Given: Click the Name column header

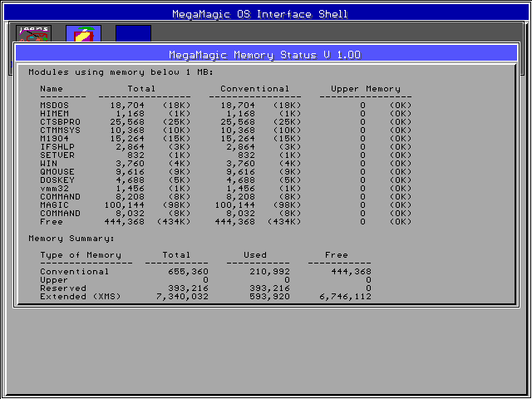Looking at the screenshot, I should tap(52, 89).
